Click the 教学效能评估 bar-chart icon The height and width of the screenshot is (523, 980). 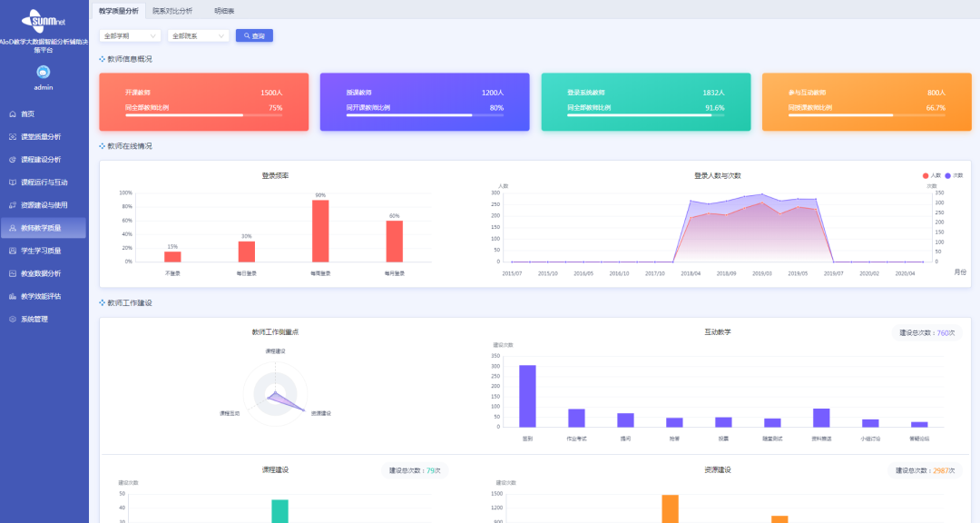pyautogui.click(x=13, y=296)
